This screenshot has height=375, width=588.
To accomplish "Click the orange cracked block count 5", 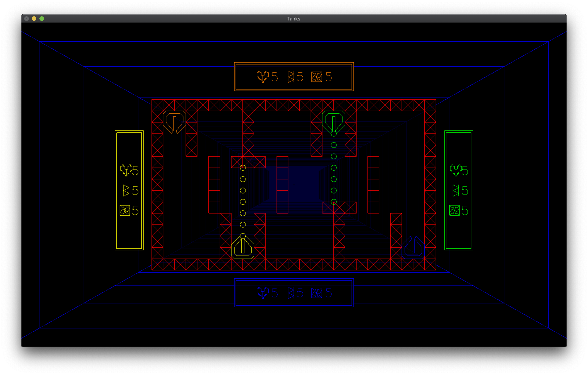I will 328,77.
